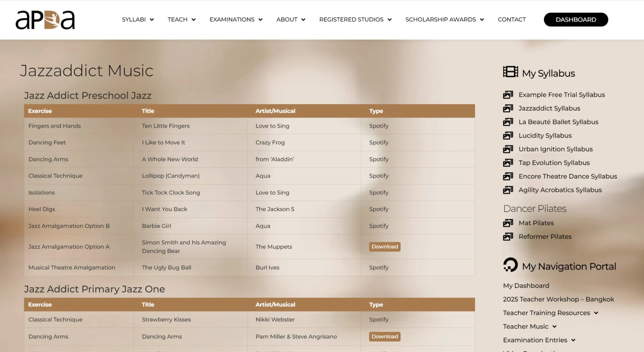Expand the Scholarship Awards menu arrow
The image size is (644, 352).
(482, 20)
